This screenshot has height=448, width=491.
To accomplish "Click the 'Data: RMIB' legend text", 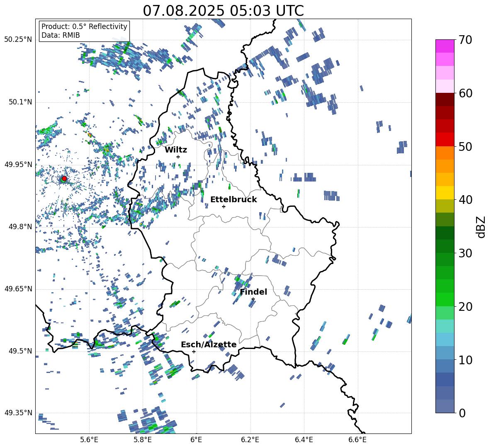I will coord(61,35).
